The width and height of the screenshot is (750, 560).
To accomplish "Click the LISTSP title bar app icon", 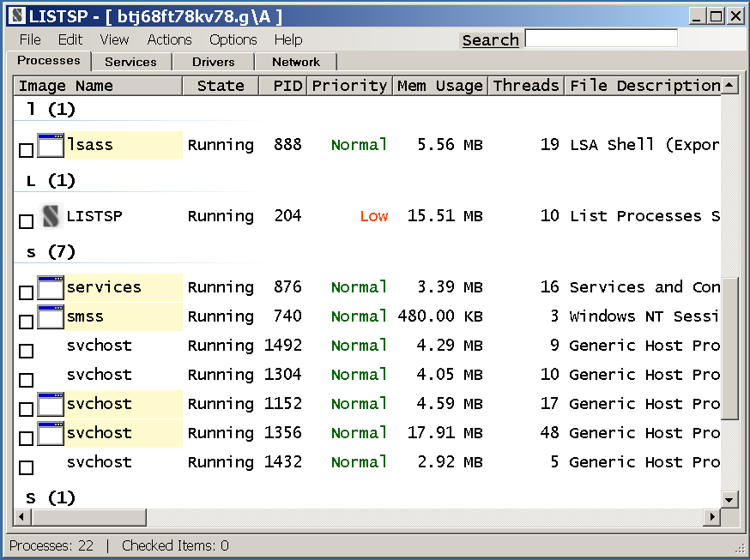I will tap(17, 15).
